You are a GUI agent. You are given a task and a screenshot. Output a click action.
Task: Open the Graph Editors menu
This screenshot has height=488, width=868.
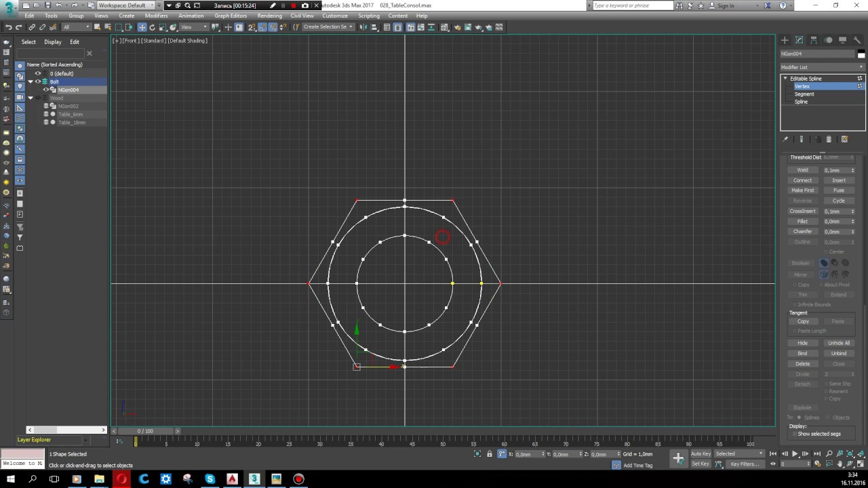coord(231,16)
